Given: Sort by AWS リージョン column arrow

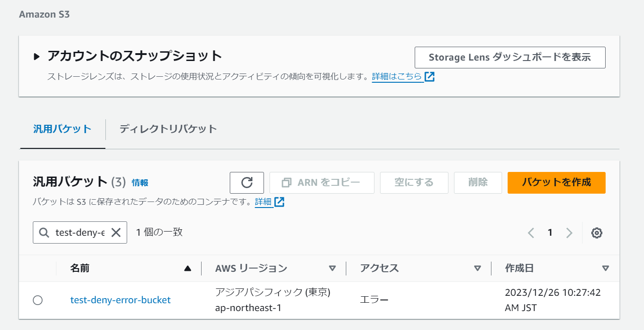Looking at the screenshot, I should [332, 268].
